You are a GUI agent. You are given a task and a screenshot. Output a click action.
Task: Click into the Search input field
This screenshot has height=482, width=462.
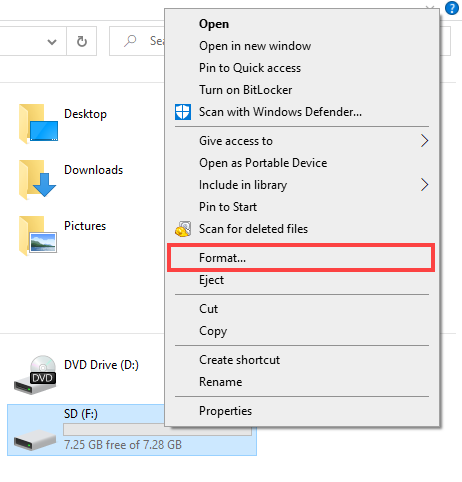[x=137, y=41]
